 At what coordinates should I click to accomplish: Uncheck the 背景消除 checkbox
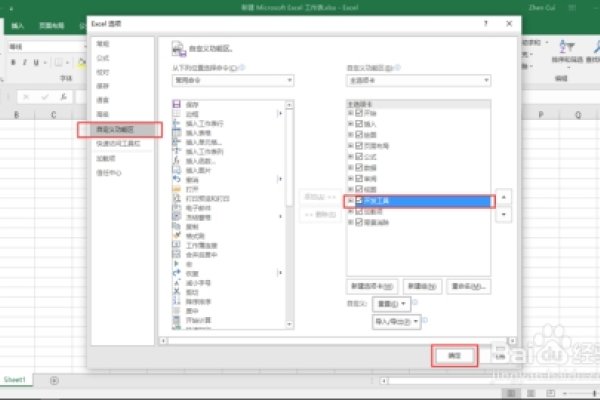[x=359, y=222]
